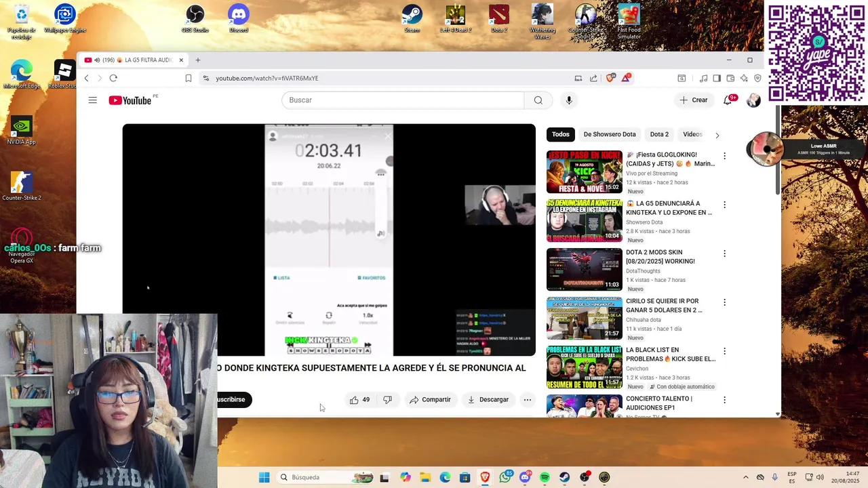Open options for Fiesta GLOGLOKING video

(x=724, y=156)
